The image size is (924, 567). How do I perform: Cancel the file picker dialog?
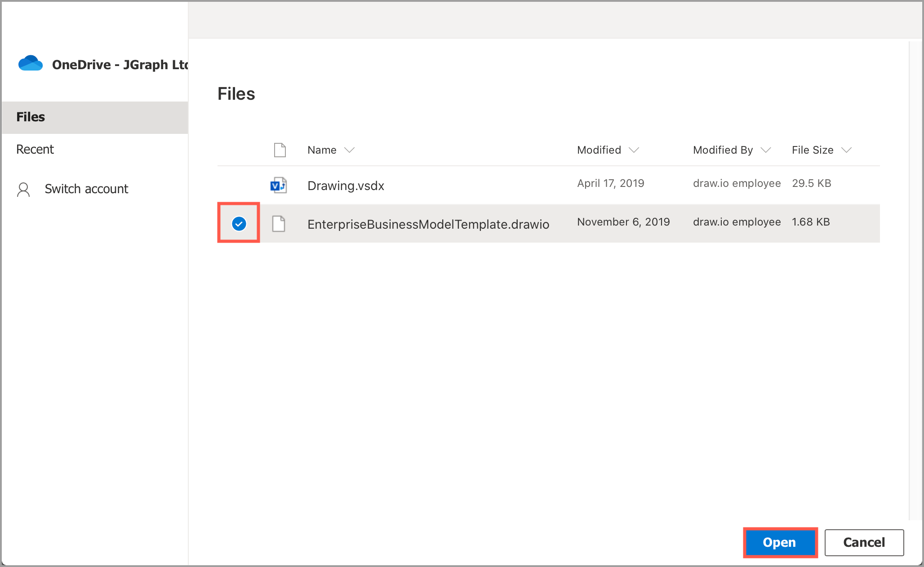(x=864, y=542)
